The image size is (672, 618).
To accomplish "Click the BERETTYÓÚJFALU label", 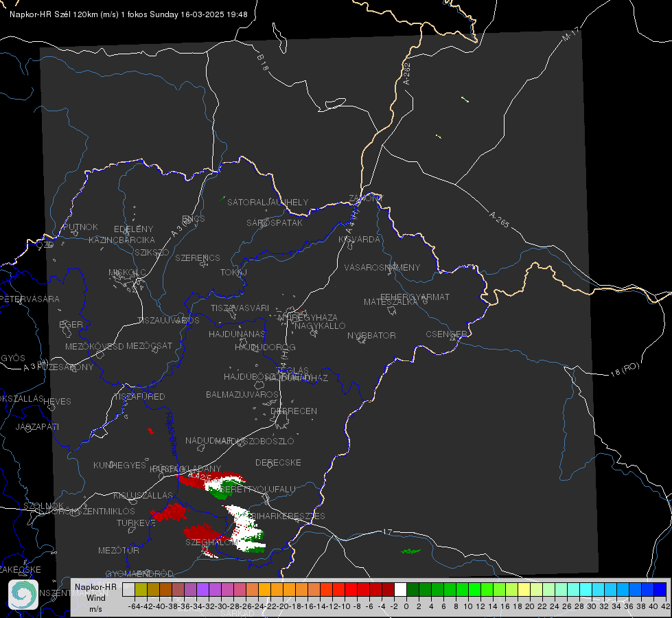I will click(x=257, y=490).
